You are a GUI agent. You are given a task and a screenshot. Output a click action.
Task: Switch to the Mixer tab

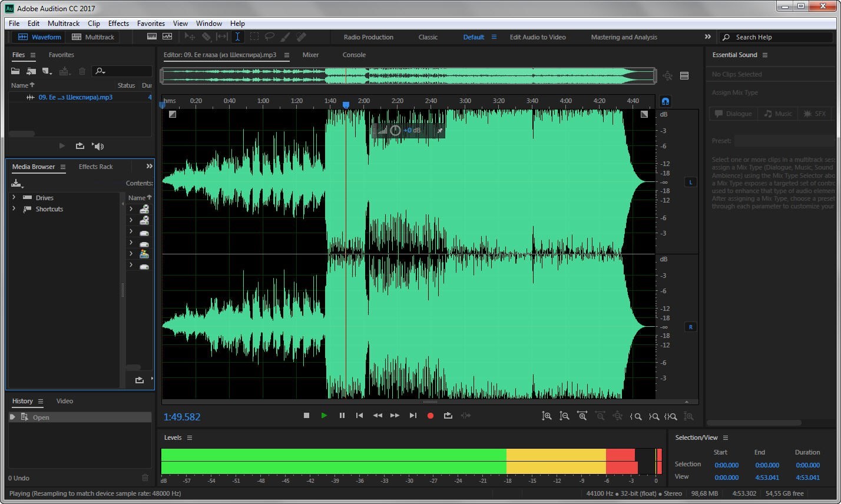pos(310,55)
